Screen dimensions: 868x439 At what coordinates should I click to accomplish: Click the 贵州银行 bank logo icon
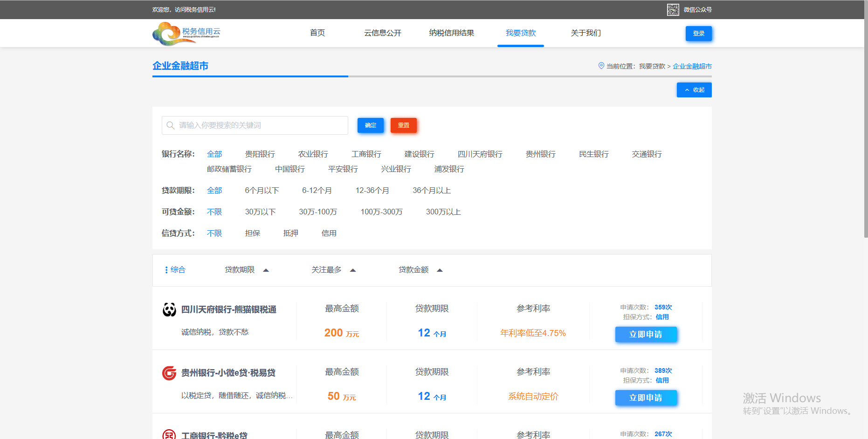[169, 372]
